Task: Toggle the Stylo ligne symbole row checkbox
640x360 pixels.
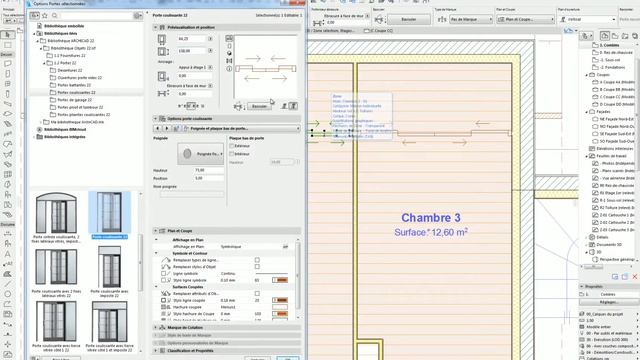Action: pyautogui.click(x=163, y=280)
